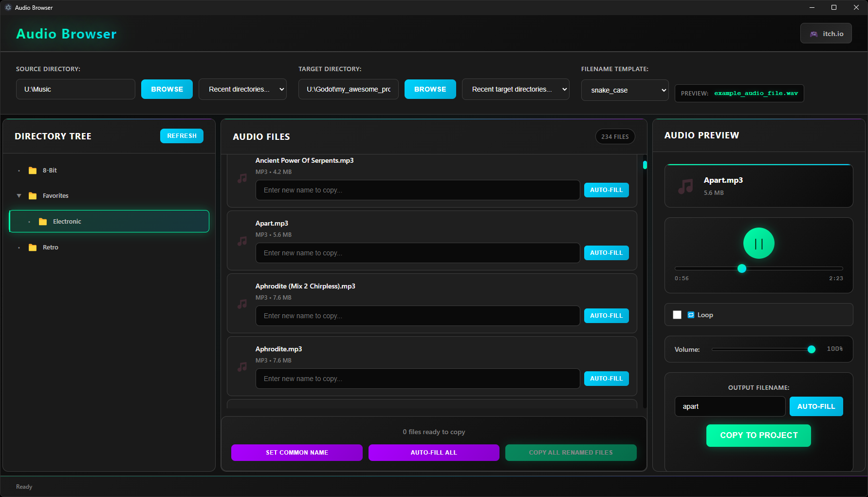
Task: Click the Ready status bar text
Action: (x=24, y=487)
